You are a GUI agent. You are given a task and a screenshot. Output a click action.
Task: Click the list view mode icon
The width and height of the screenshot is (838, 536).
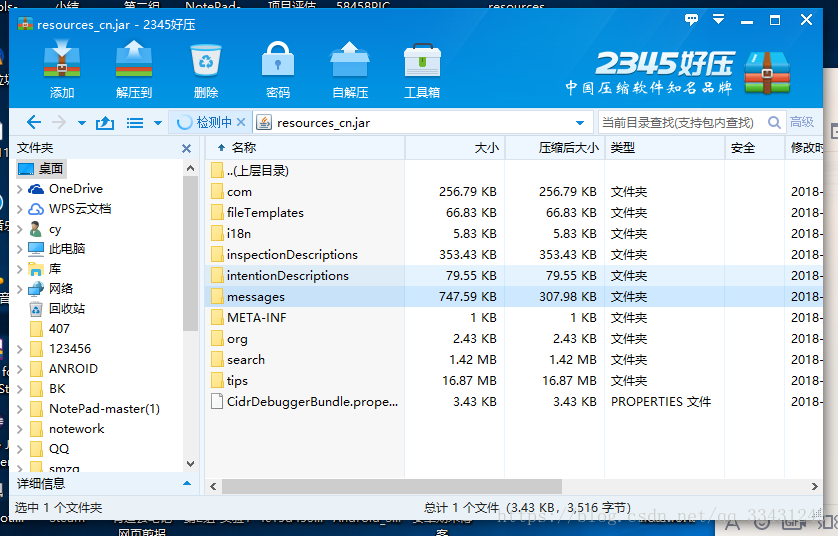pos(135,123)
